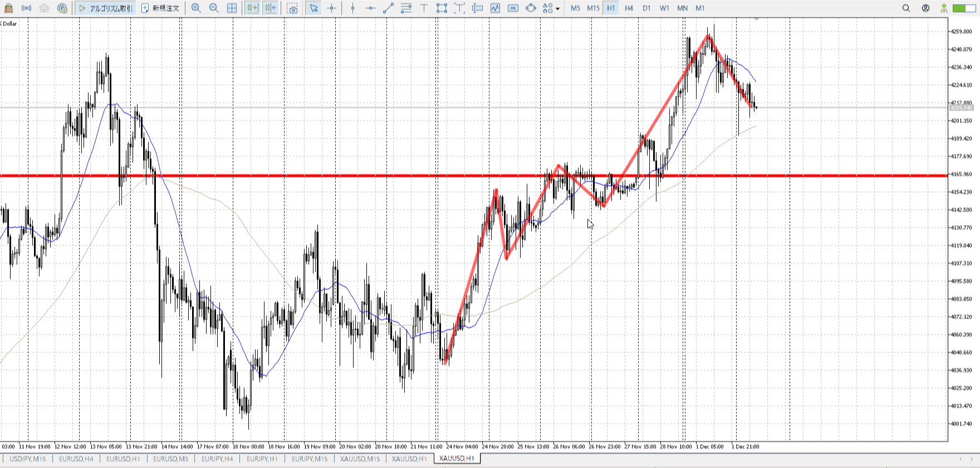The width and height of the screenshot is (980, 468).
Task: Switch to the USDJPY,M15 chart tab
Action: [x=27, y=459]
